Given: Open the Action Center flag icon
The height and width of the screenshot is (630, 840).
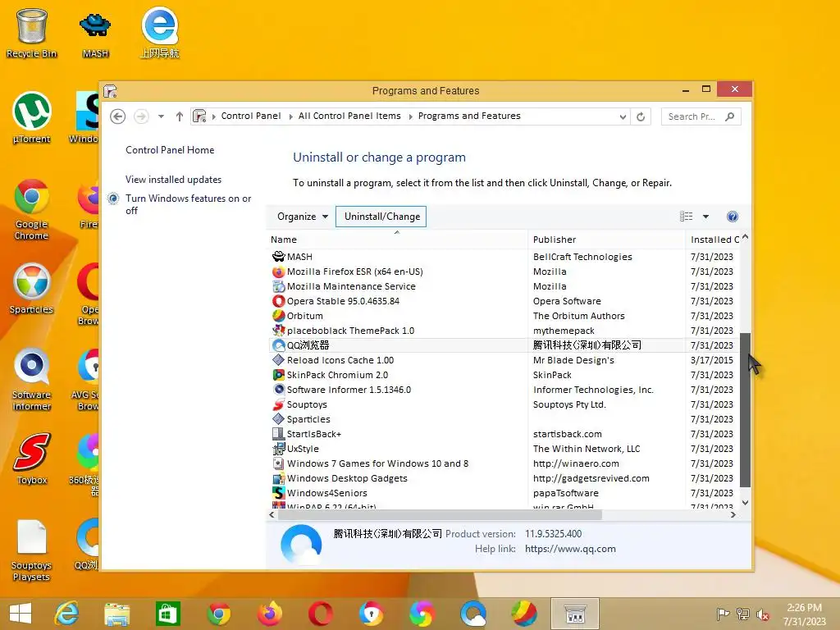Looking at the screenshot, I should pyautogui.click(x=723, y=614).
